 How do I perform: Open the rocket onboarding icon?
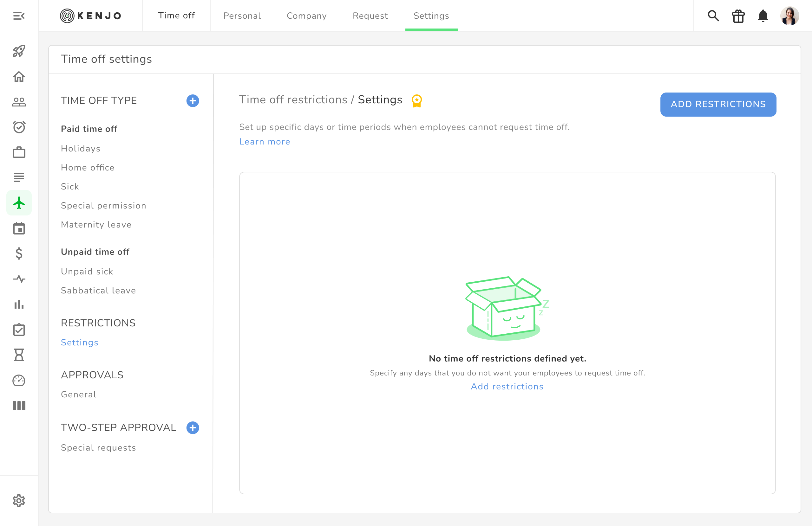click(x=19, y=51)
